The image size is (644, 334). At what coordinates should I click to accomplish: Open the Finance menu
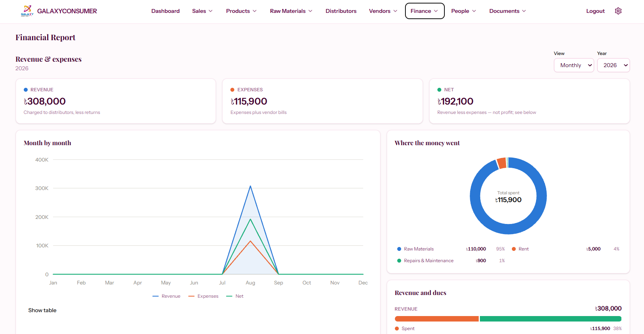(x=425, y=11)
